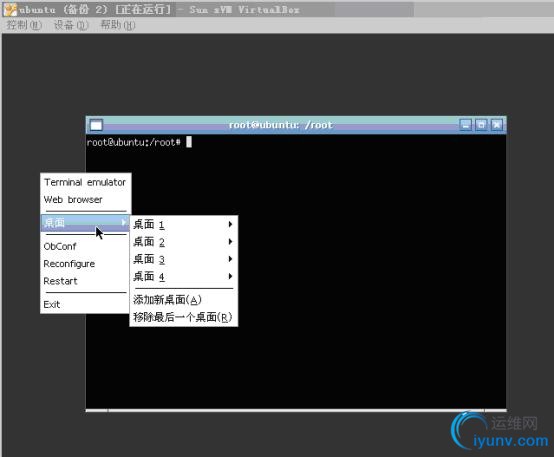Expand the 桌面 3 submenu
Image resolution: width=554 pixels, height=457 pixels.
[183, 259]
